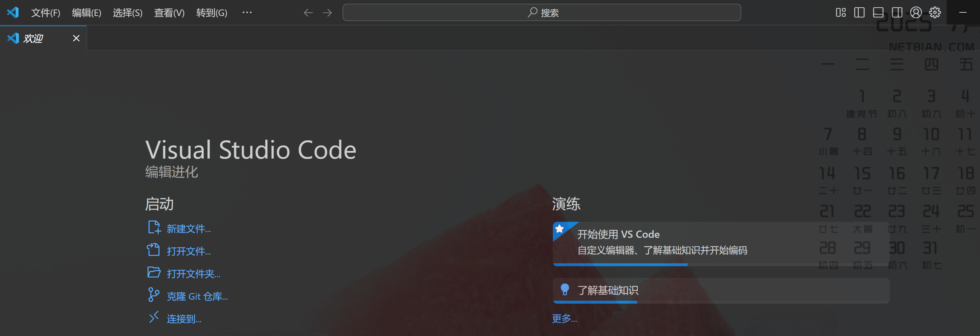Toggle the bottom panel icon
980x336 pixels.
click(878, 13)
